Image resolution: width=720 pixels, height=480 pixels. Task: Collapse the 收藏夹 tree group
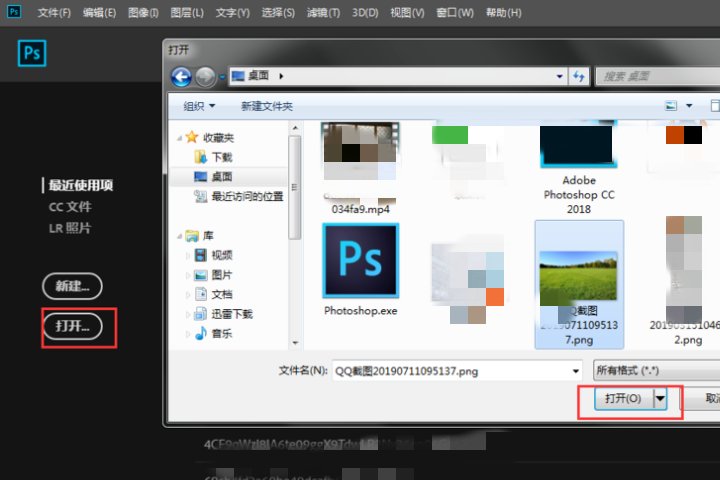180,138
